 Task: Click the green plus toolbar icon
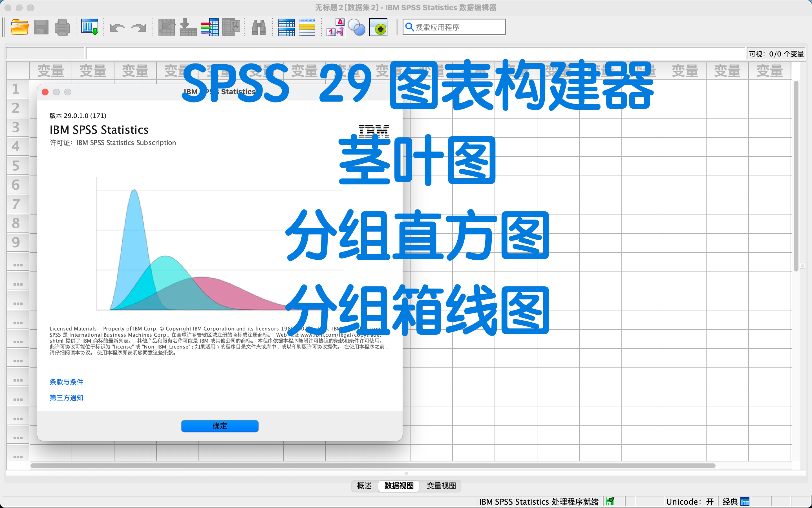click(x=378, y=27)
